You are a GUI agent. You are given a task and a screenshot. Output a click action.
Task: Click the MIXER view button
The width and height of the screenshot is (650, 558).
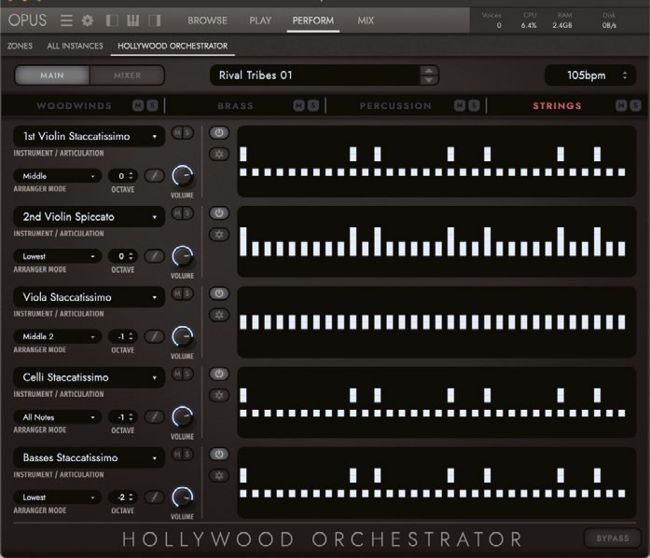point(127,75)
